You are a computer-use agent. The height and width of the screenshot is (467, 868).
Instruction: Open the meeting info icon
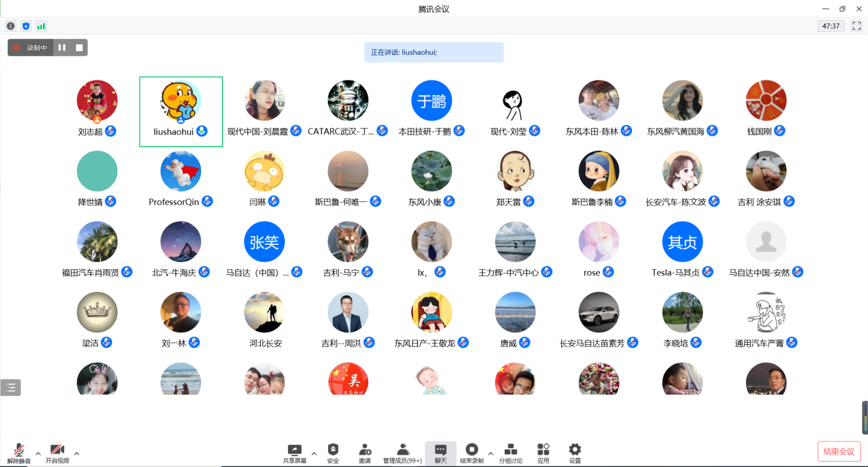pos(10,26)
